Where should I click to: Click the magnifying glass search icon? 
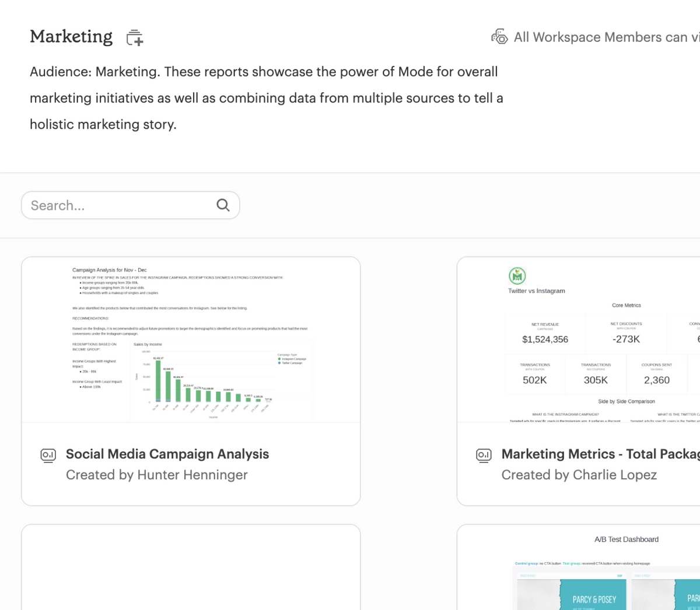[223, 205]
